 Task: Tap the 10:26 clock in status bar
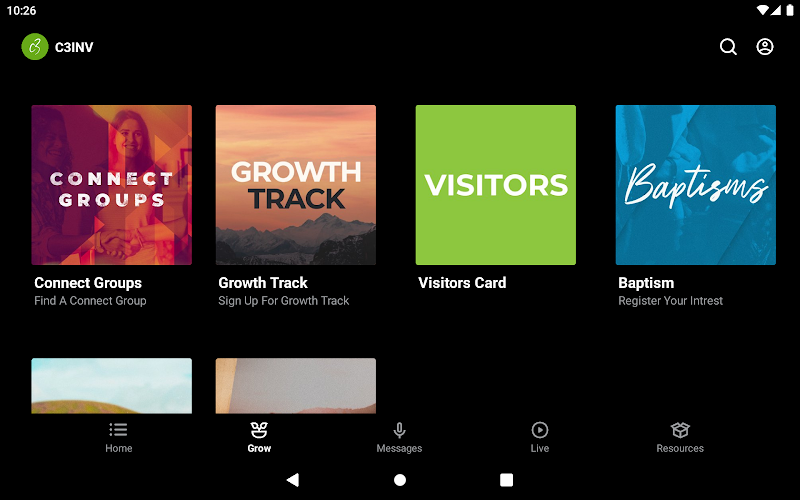(x=21, y=10)
